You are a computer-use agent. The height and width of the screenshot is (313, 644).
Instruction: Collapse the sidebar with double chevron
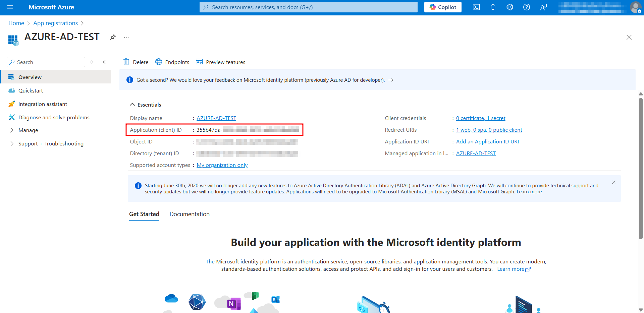click(x=104, y=62)
